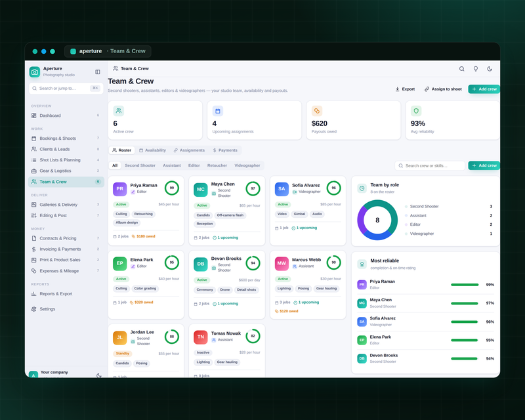Open Clients & Leads section
525x420 pixels.
pos(66,149)
